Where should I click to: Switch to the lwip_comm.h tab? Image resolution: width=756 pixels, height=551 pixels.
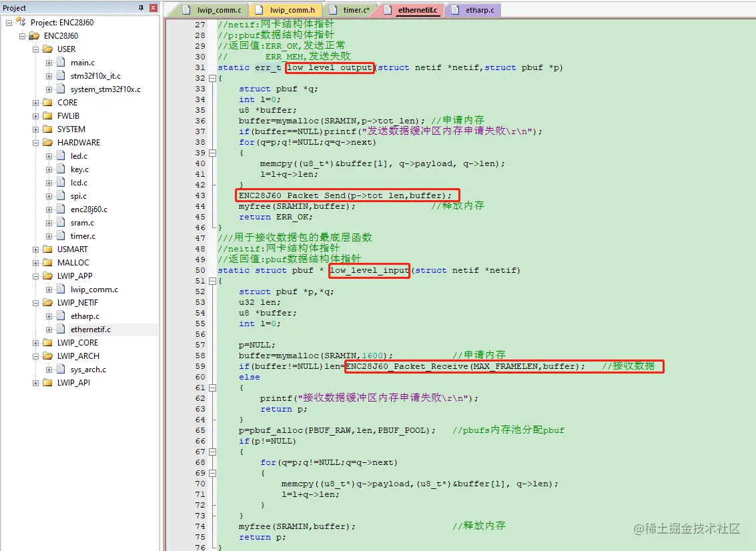tap(286, 9)
